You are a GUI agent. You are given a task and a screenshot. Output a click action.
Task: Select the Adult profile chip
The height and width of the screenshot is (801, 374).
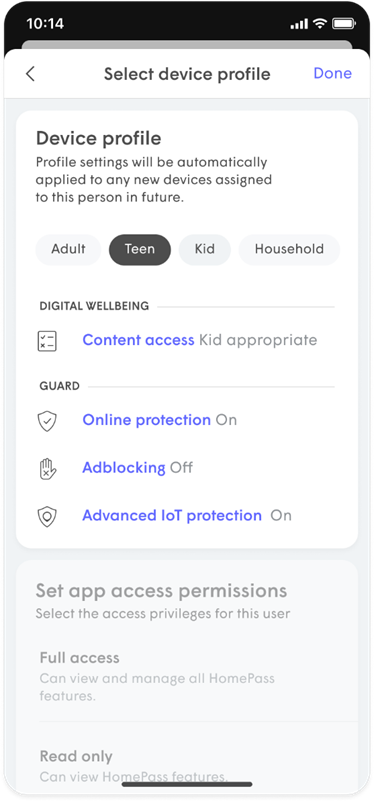(x=68, y=249)
